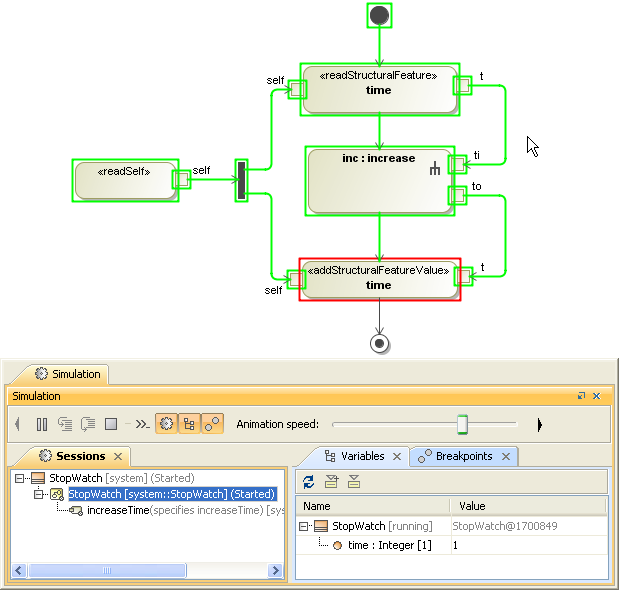The image size is (621, 592).
Task: Toggle the Breakpoints panel button
Action: tap(213, 424)
